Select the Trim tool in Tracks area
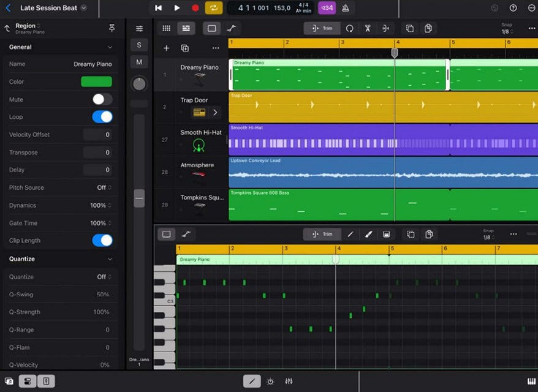The image size is (538, 392). tap(322, 28)
